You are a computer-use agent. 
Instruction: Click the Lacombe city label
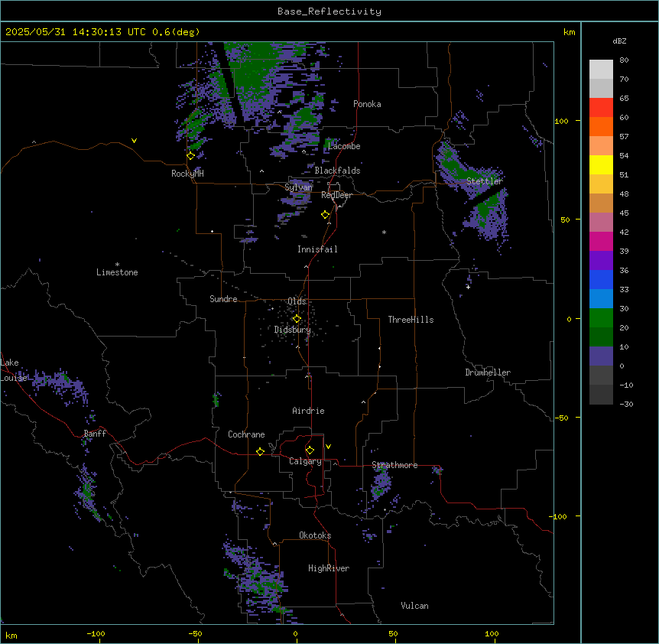(x=344, y=146)
